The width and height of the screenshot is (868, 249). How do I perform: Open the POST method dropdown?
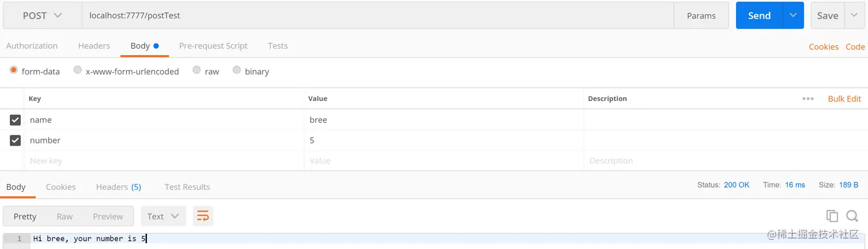pos(42,15)
